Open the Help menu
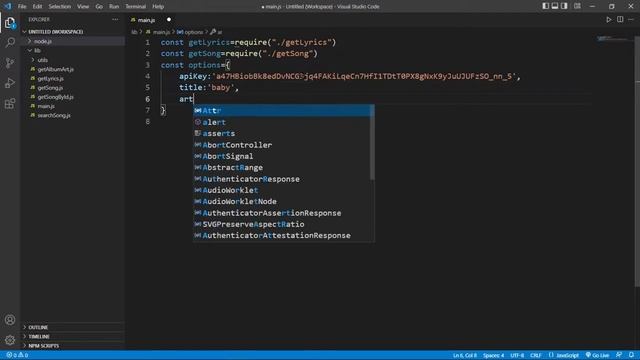640x360 pixels. [x=158, y=7]
